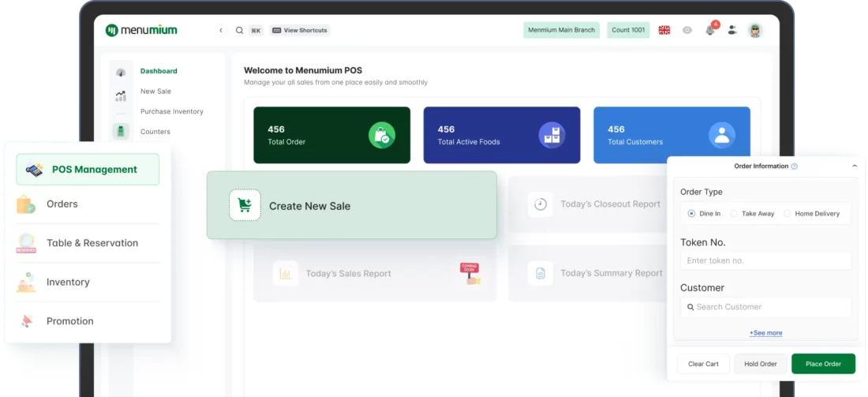
Task: Click the Promotion megaphone icon
Action: (x=26, y=321)
